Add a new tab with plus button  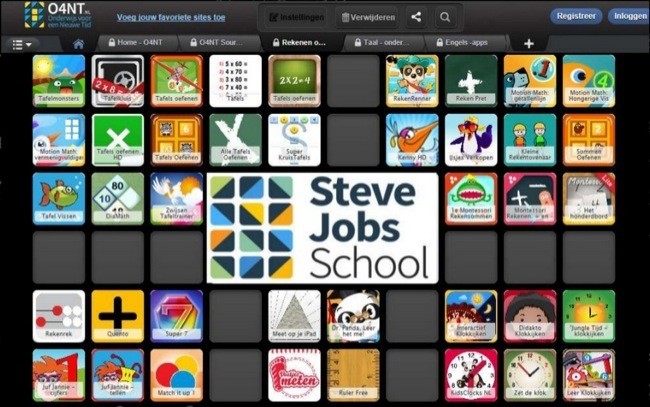tap(528, 44)
